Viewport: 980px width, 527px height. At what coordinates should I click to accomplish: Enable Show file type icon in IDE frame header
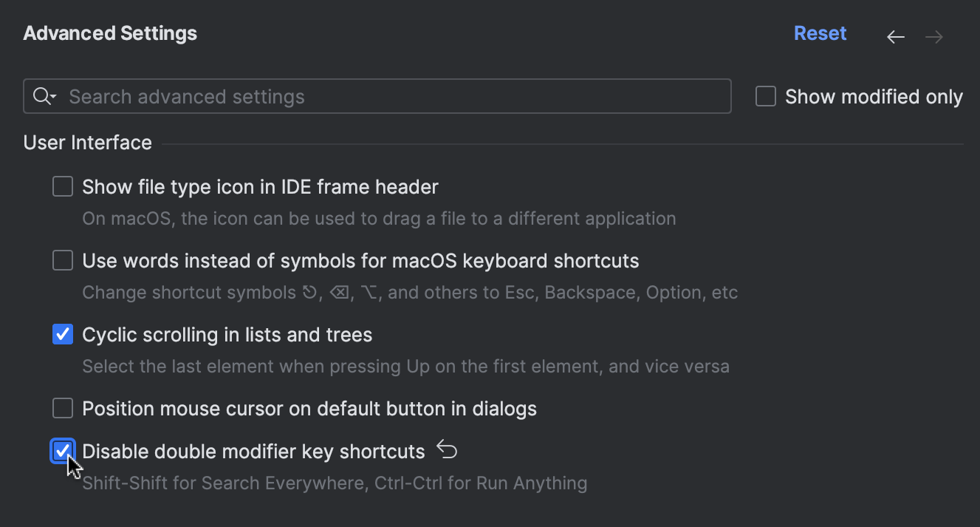tap(63, 186)
